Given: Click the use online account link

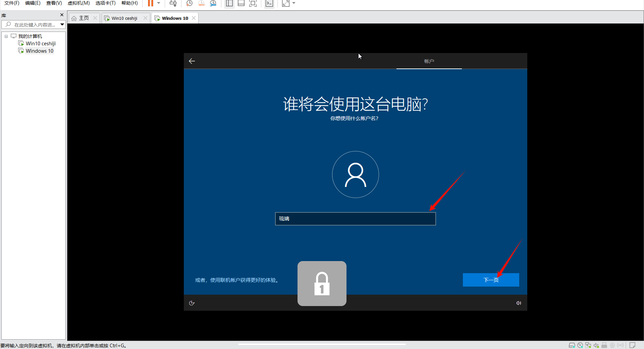Looking at the screenshot, I should [237, 280].
